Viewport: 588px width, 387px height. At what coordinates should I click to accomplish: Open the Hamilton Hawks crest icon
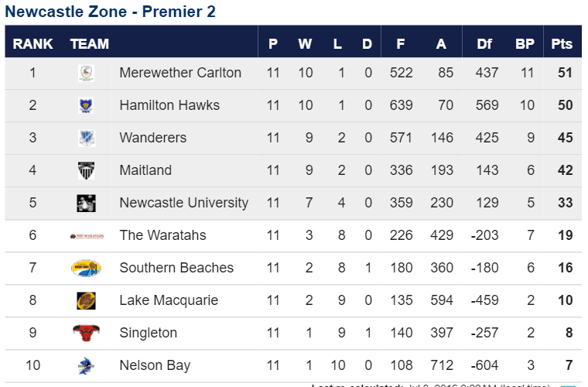[86, 105]
